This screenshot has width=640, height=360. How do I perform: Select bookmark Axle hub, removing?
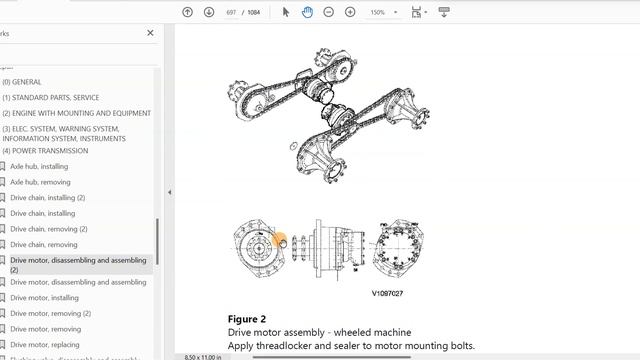40,182
